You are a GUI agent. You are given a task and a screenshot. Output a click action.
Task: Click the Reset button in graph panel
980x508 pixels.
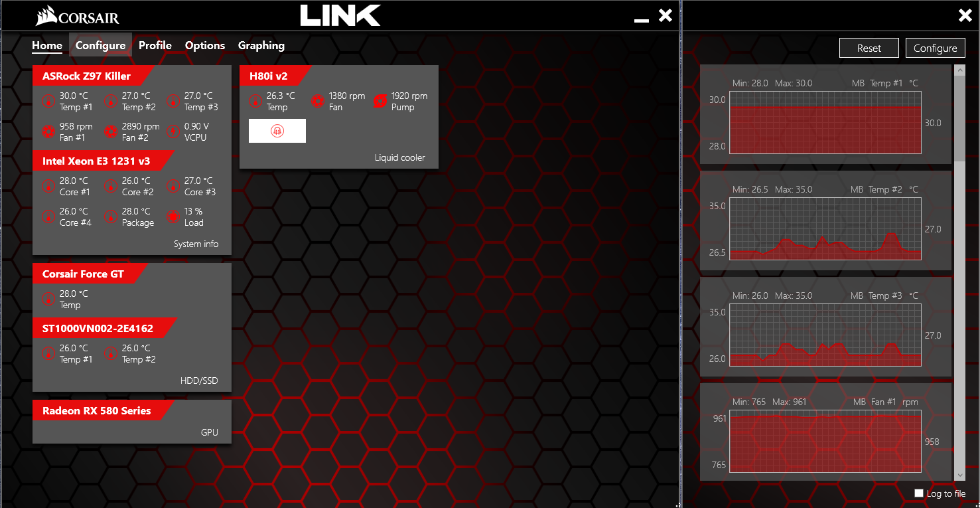869,48
